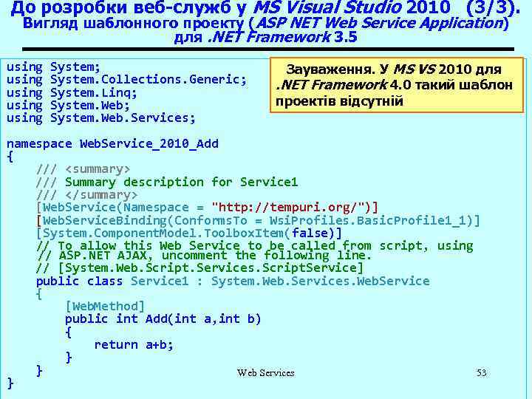The height and width of the screenshot is (399, 532).
Task: Click '.NET Framework 4.0' in the note
Action: [x=344, y=85]
